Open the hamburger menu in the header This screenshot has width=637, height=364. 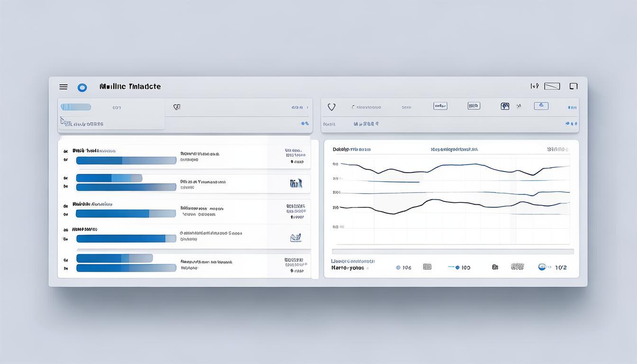click(x=64, y=87)
